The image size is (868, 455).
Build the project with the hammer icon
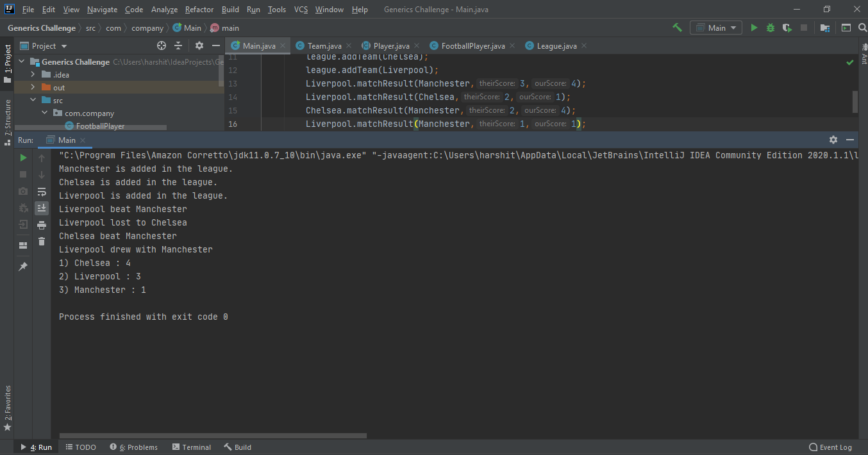[x=677, y=28]
